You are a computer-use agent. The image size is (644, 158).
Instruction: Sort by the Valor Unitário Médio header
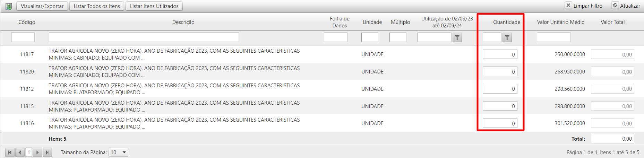coord(560,22)
